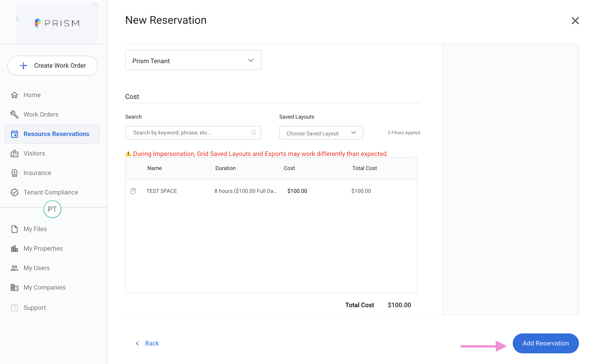Click the Home house icon
Image resolution: width=593 pixels, height=364 pixels.
click(15, 95)
